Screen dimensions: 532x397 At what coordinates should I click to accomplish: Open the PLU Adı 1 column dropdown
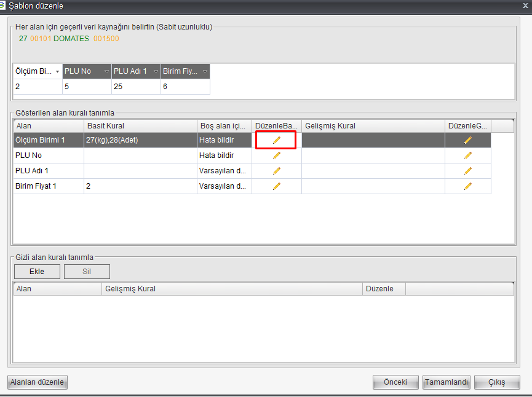[x=156, y=71]
